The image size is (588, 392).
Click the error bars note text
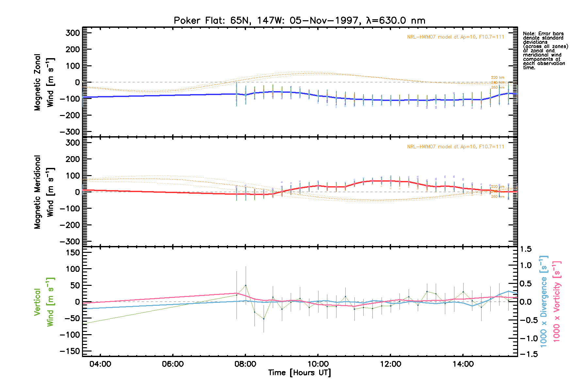click(545, 51)
